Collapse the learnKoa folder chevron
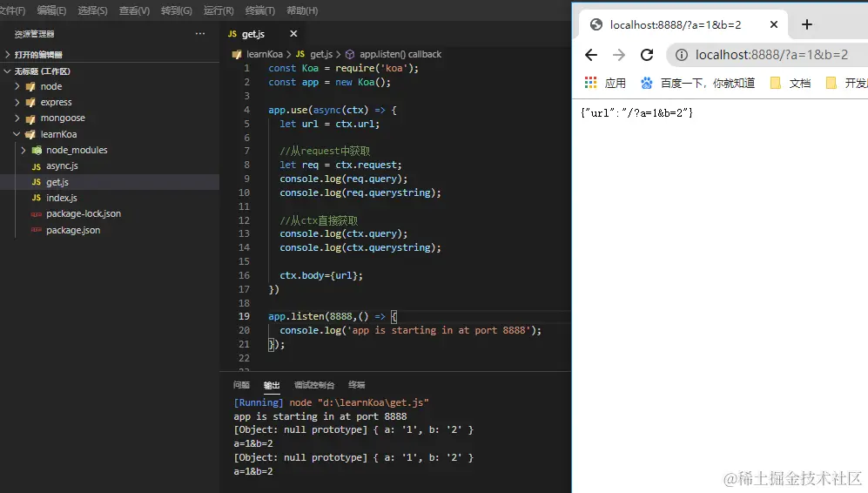Image resolution: width=868 pixels, height=493 pixels. [17, 134]
